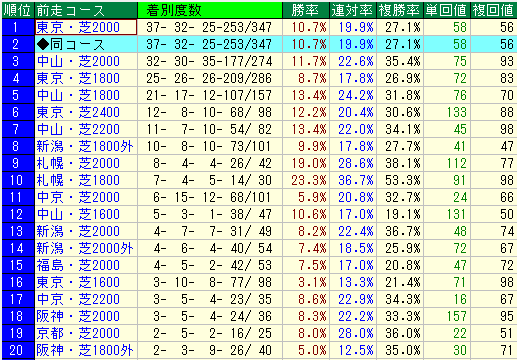The width and height of the screenshot is (517, 360).
Task: Click the 単回値 column header
Action: (447, 10)
